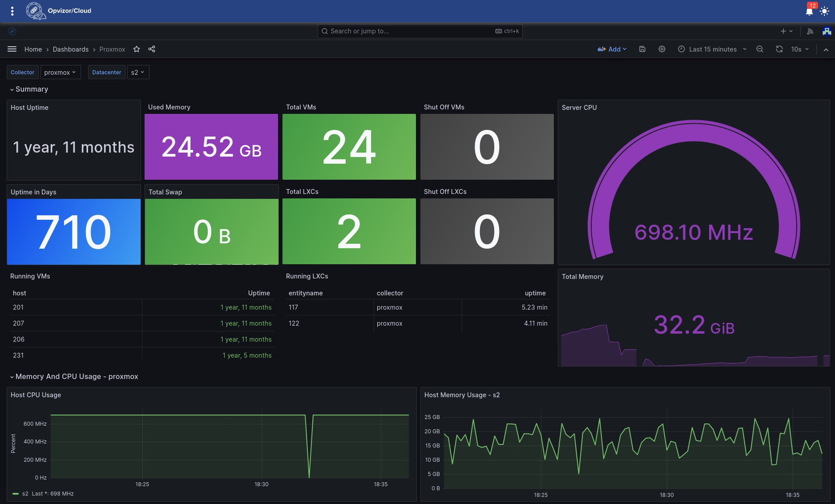Collapse the Summary section
Viewport: 835px width, 504px height.
(x=29, y=89)
